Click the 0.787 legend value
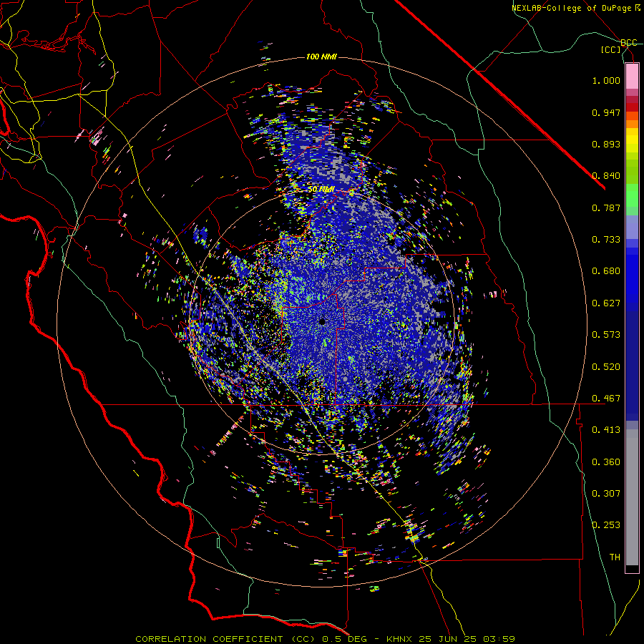 tap(606, 208)
